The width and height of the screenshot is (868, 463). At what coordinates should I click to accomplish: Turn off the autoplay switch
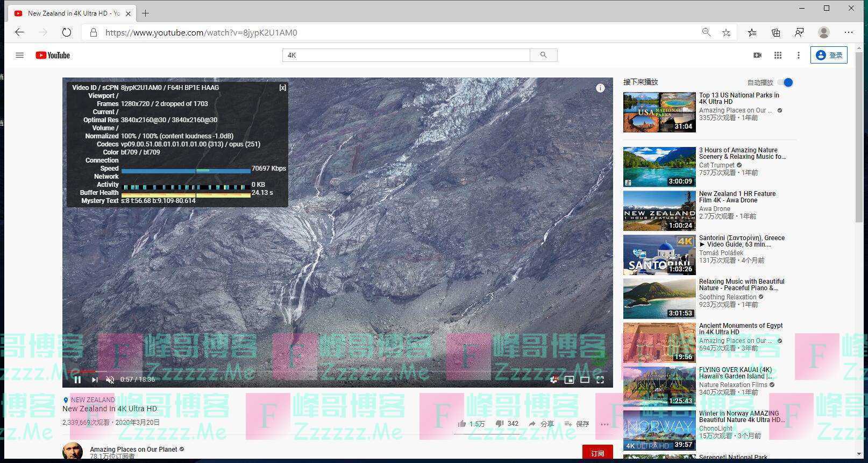(x=786, y=82)
